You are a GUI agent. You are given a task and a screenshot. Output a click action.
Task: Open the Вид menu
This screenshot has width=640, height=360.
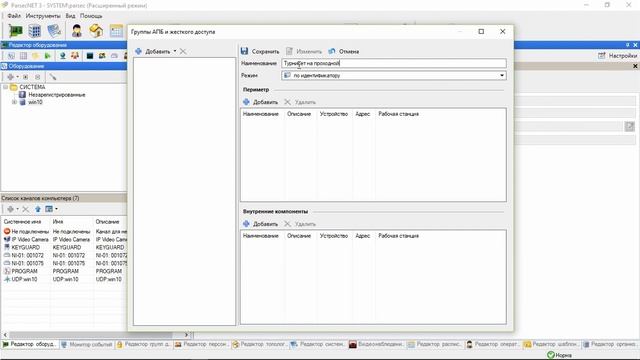(x=70, y=16)
